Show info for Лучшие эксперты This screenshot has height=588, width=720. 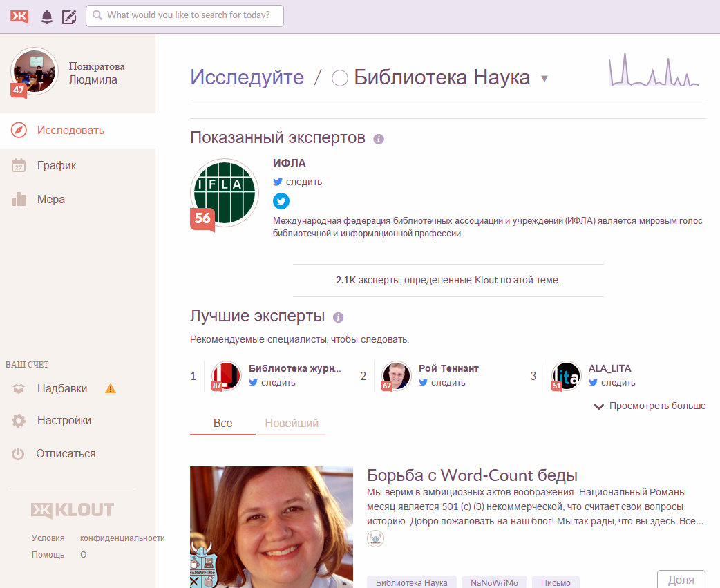point(338,317)
